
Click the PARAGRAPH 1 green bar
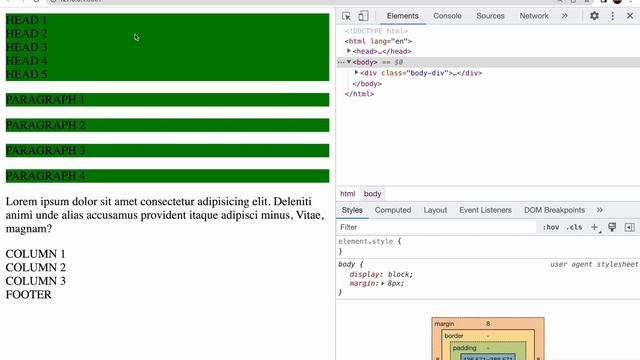(167, 100)
